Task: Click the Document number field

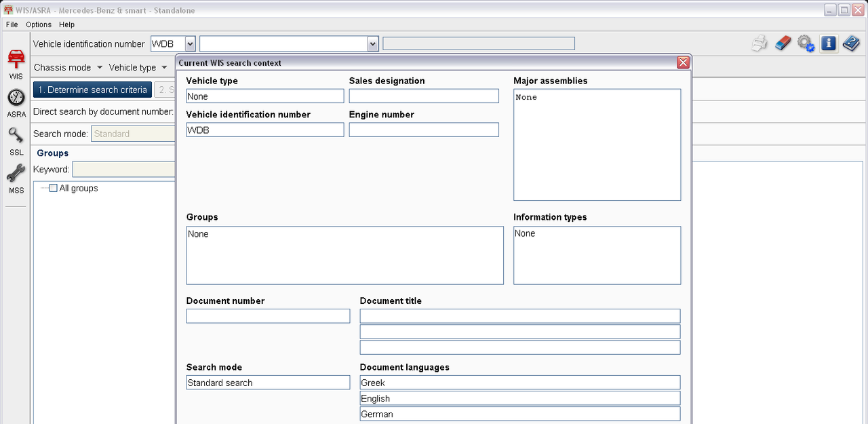Action: (268, 316)
